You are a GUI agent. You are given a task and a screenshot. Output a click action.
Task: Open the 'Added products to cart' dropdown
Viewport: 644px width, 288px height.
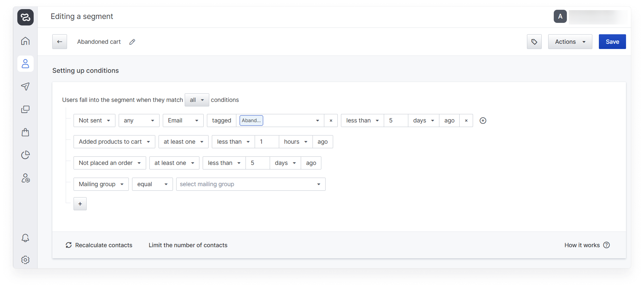[114, 142]
